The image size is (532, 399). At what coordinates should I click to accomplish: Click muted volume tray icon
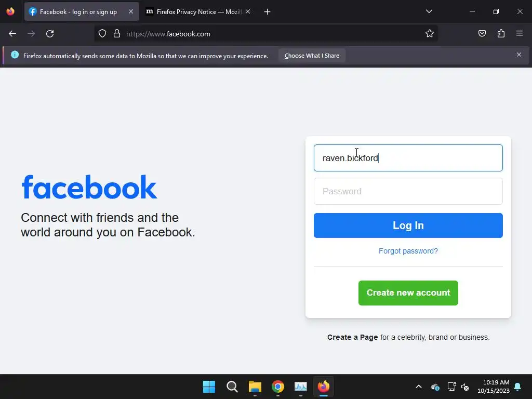(465, 387)
